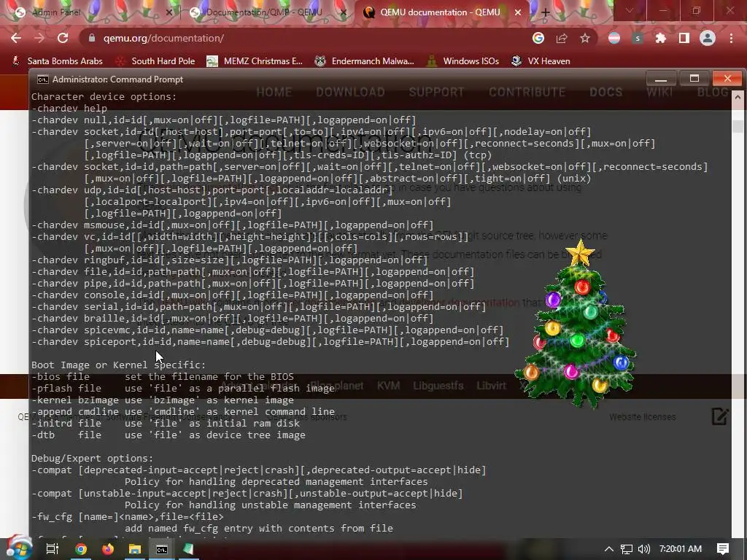The width and height of the screenshot is (747, 560).
Task: Open the VX Heaven bookmark
Action: 541,61
